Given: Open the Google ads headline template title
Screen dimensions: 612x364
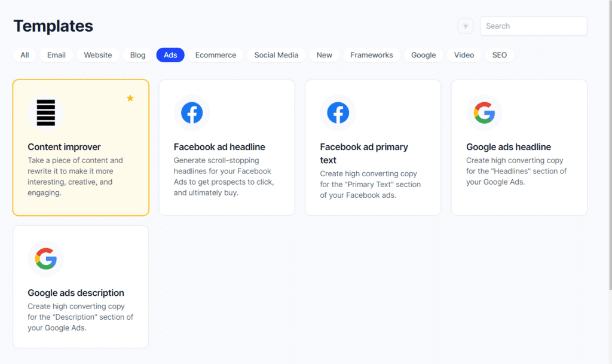Looking at the screenshot, I should (509, 147).
